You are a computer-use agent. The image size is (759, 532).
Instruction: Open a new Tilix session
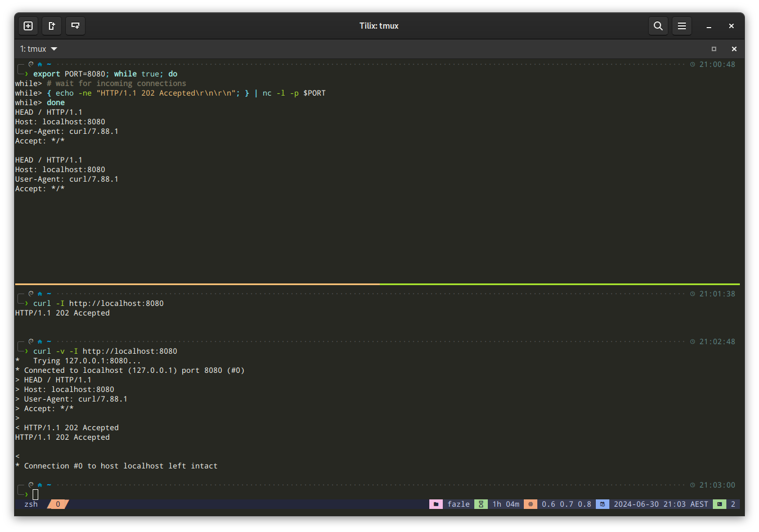[28, 26]
